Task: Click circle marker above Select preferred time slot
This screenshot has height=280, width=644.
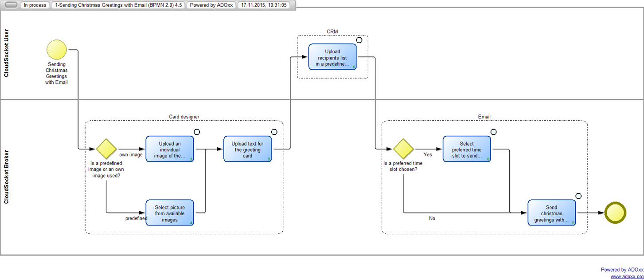Action: click(493, 132)
